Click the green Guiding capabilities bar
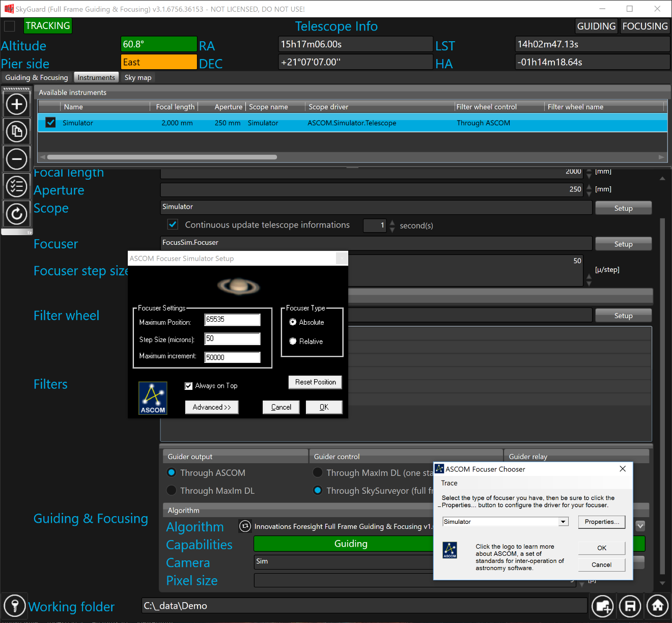The height and width of the screenshot is (623, 672). pyautogui.click(x=351, y=544)
